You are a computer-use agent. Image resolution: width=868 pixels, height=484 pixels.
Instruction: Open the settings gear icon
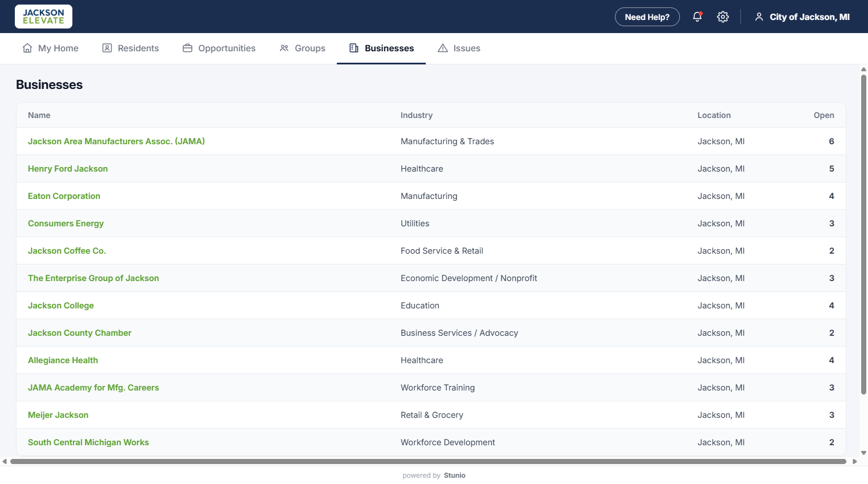tap(723, 17)
